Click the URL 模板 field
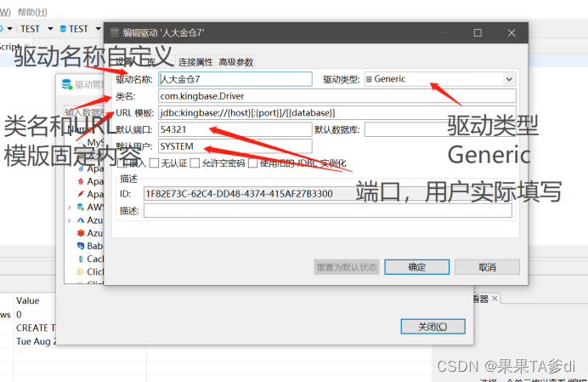 pos(337,113)
